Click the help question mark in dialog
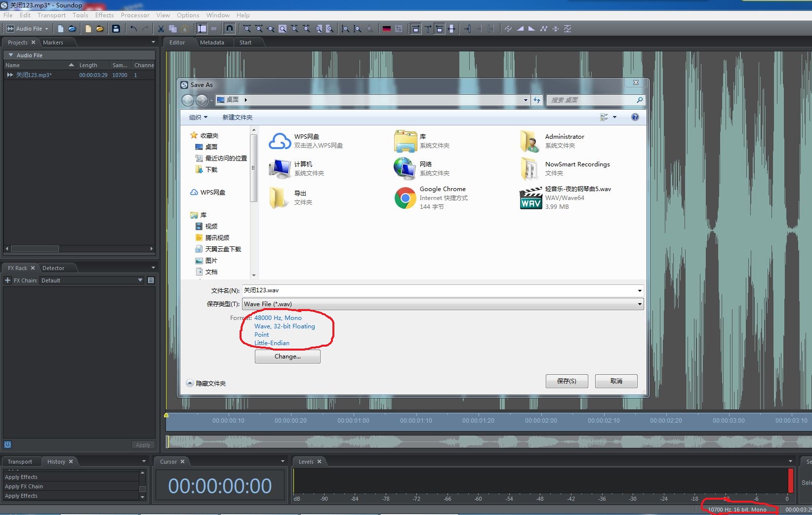This screenshot has width=812, height=515. pos(635,117)
